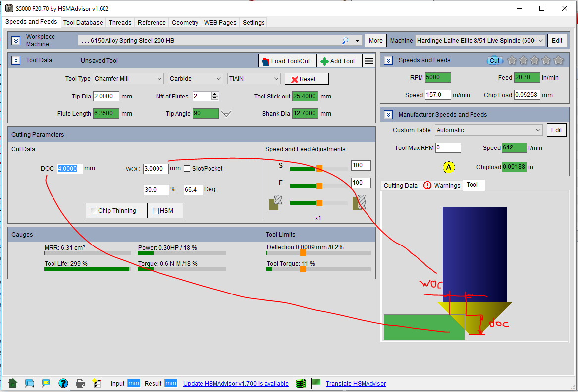This screenshot has height=392, width=578.
Task: Switch to the Tool Database tab
Action: click(83, 23)
